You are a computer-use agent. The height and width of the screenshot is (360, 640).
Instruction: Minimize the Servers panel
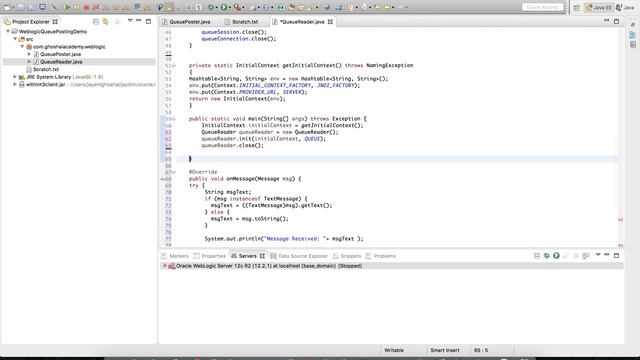(607, 255)
